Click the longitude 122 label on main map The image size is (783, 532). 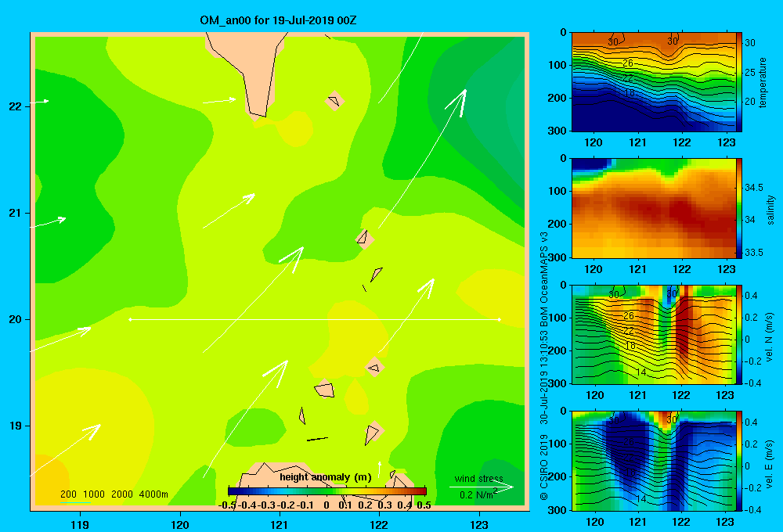379,524
